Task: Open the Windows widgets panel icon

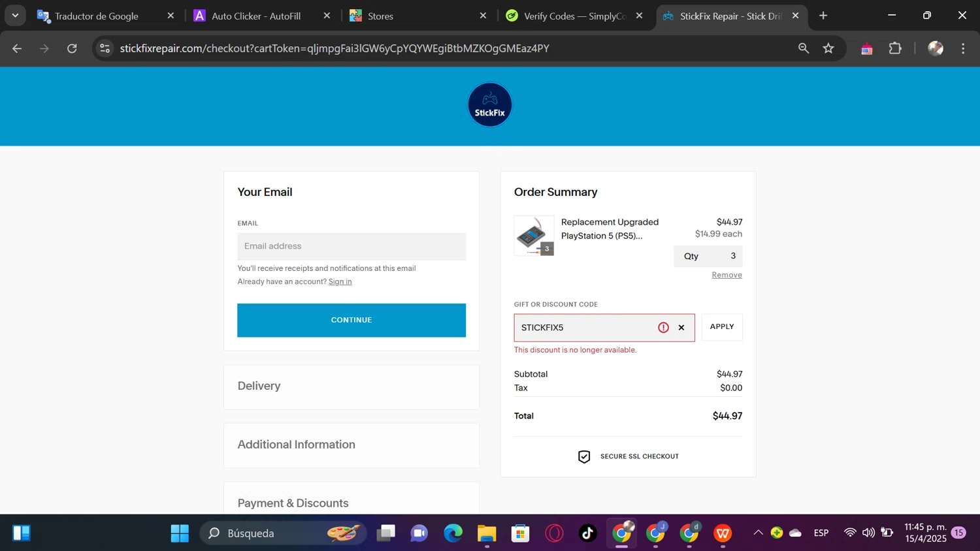Action: pyautogui.click(x=21, y=533)
